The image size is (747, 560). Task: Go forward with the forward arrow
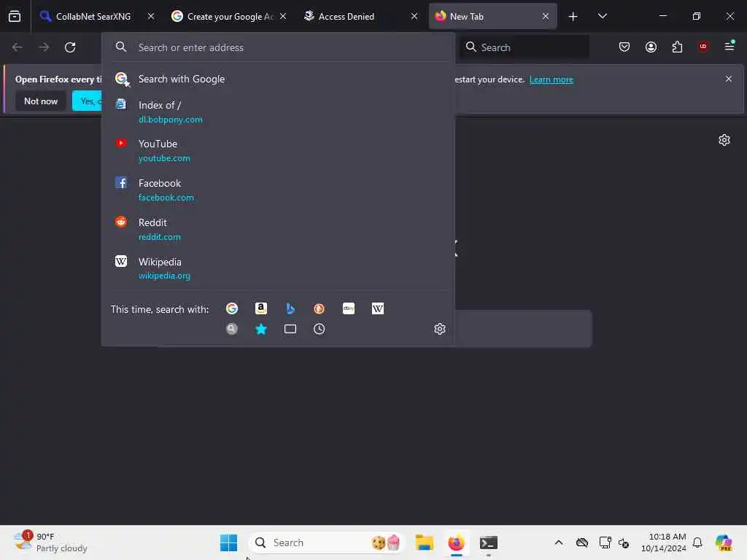pos(44,47)
